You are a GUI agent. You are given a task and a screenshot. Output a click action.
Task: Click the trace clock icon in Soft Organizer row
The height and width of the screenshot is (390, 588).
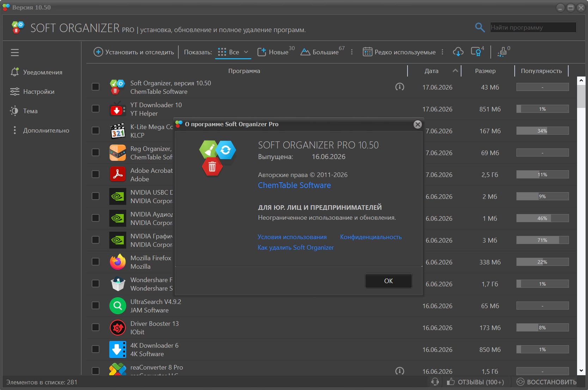pos(400,87)
